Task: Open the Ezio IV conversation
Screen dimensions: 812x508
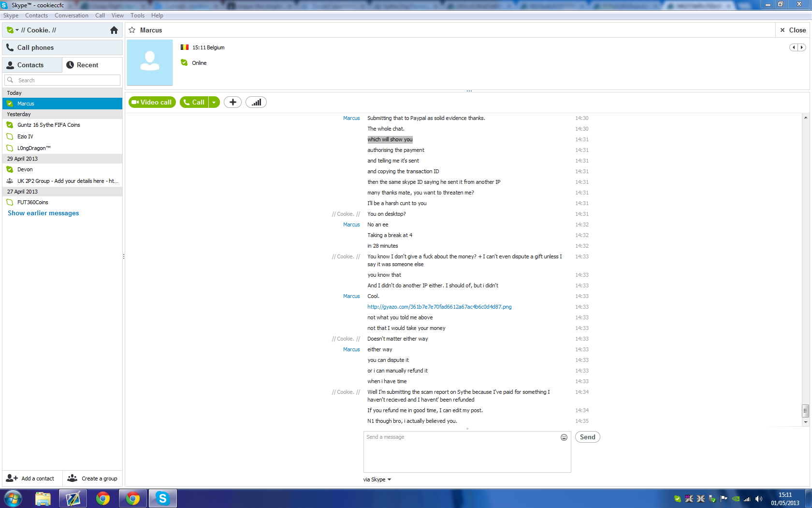Action: click(x=62, y=136)
